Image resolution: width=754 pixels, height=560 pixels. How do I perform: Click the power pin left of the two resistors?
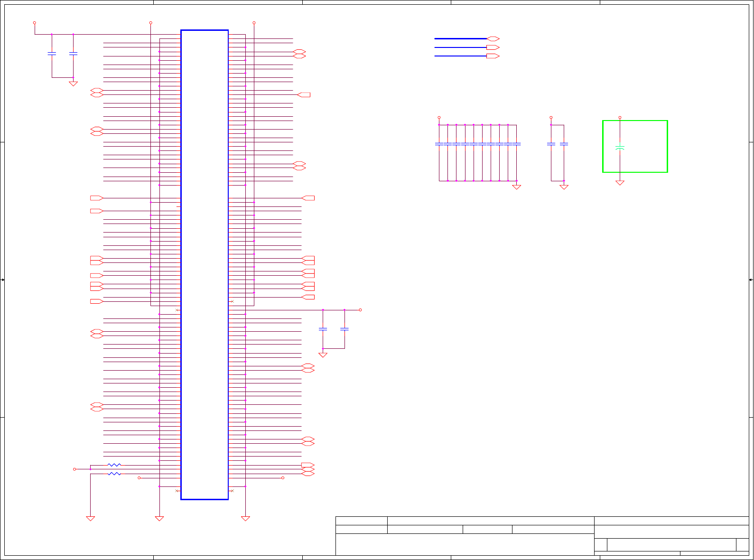click(x=74, y=469)
